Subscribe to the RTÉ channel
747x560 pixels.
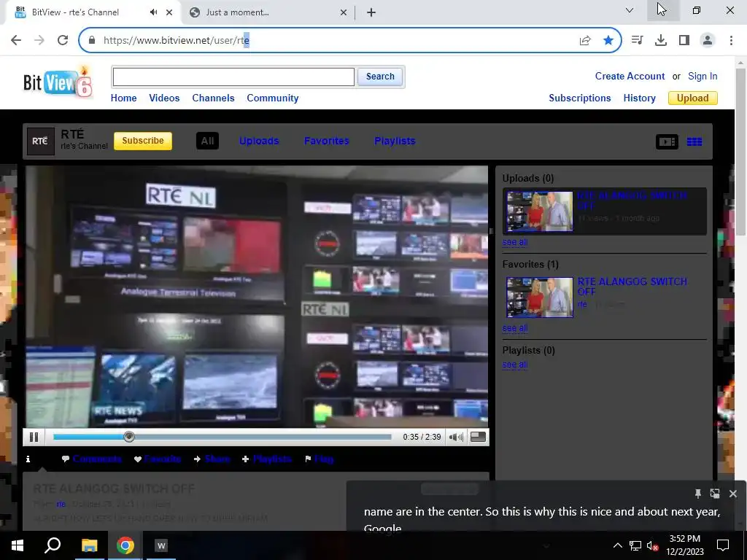143,141
